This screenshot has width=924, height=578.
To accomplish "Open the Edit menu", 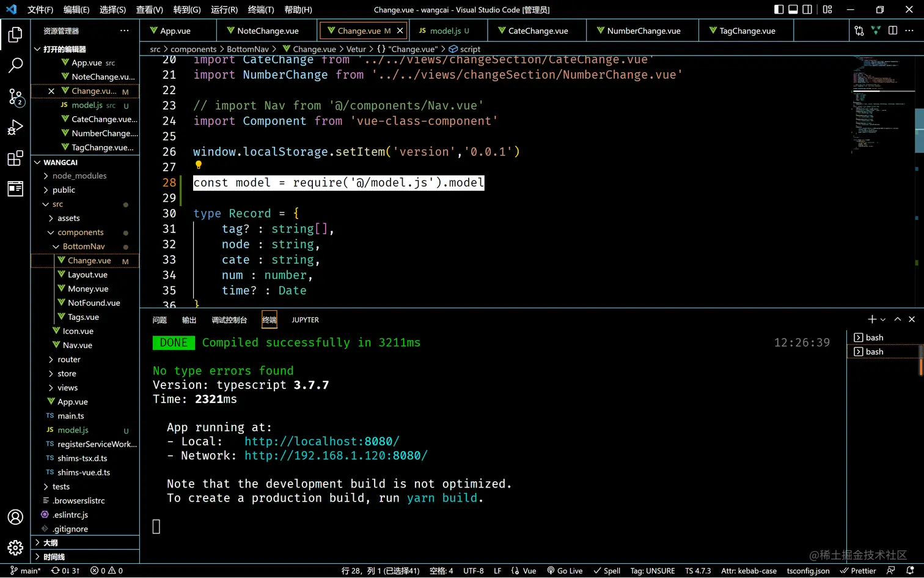I will 76,10.
